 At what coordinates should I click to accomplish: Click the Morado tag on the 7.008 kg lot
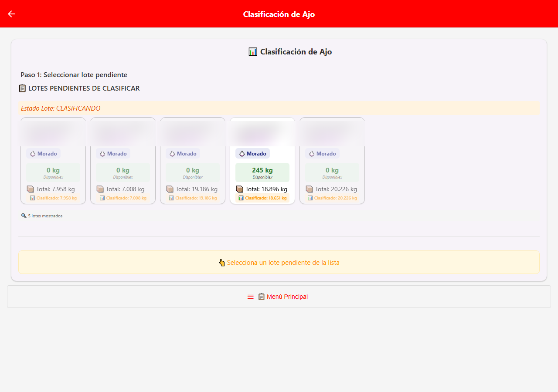(x=113, y=153)
